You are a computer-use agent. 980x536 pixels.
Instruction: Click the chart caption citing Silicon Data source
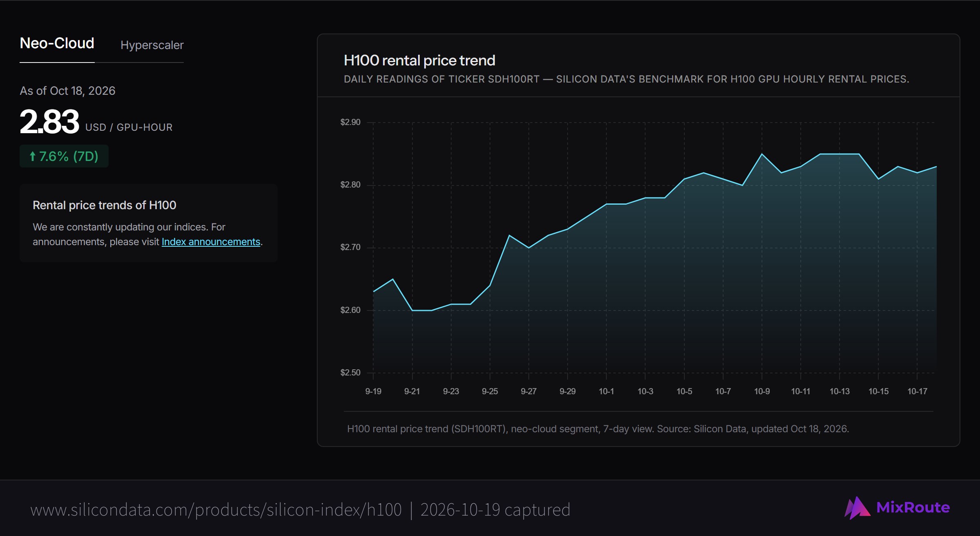click(598, 429)
